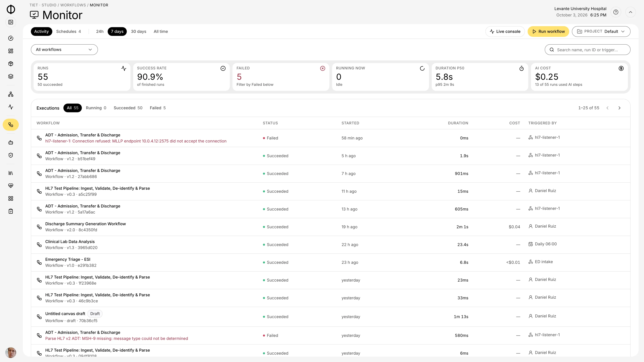Click the red X icon on Failed card

point(323,68)
